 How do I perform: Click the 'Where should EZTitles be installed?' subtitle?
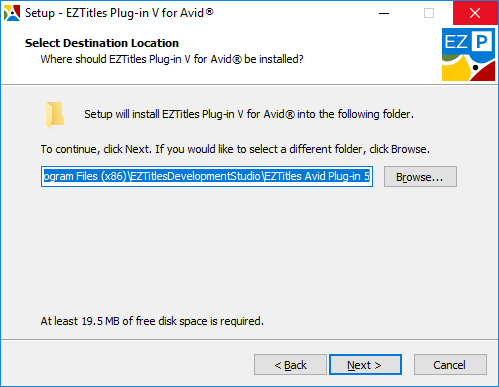pos(172,59)
